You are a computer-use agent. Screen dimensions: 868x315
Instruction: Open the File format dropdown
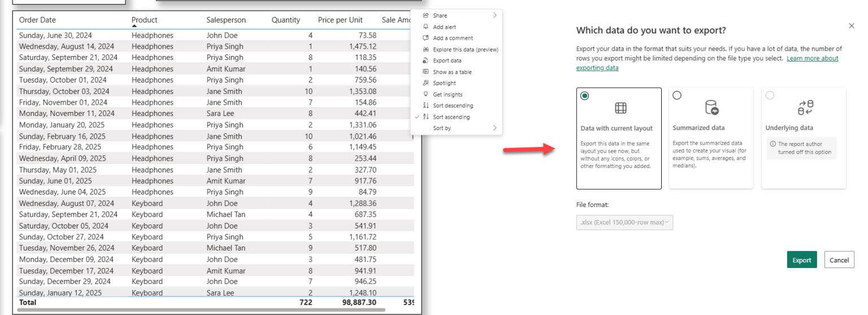[624, 222]
